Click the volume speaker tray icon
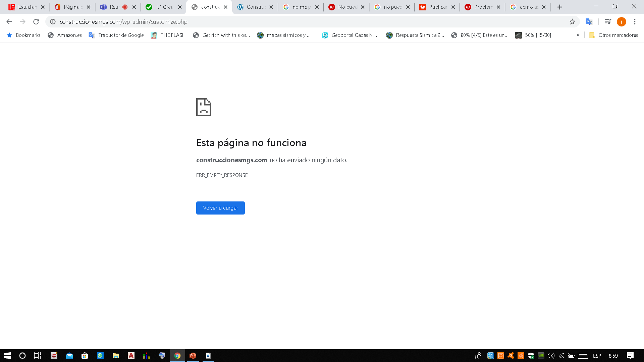The width and height of the screenshot is (644, 362). tap(551, 356)
